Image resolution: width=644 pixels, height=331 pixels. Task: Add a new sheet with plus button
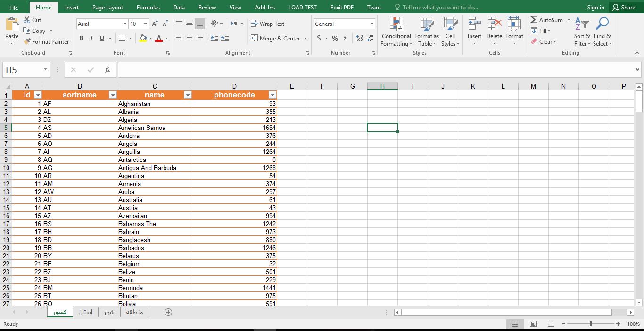[168, 312]
